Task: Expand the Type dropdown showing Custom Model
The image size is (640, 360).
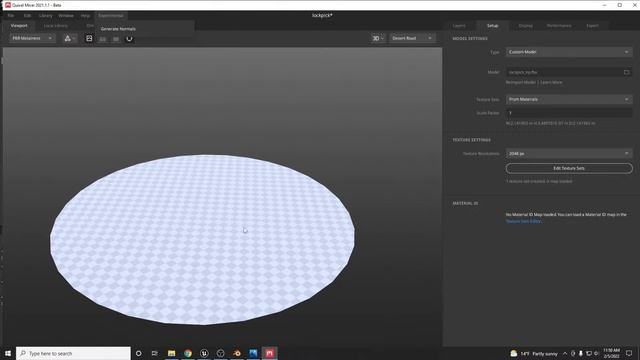Action: (569, 52)
